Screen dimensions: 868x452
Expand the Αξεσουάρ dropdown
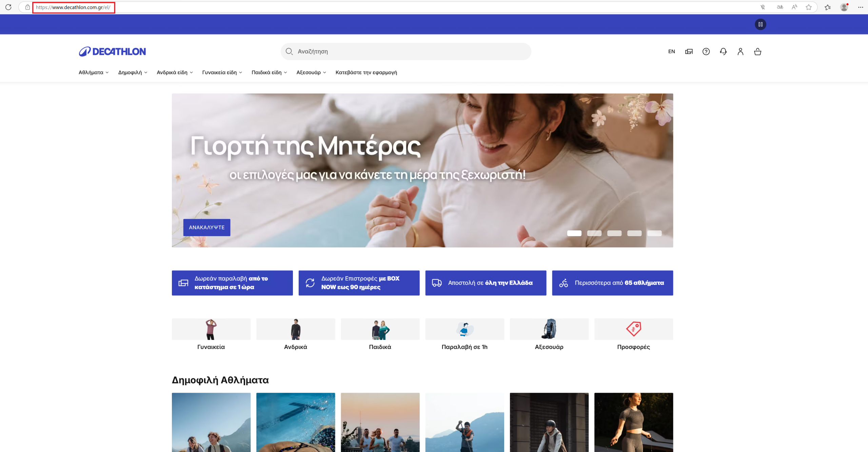(x=311, y=73)
